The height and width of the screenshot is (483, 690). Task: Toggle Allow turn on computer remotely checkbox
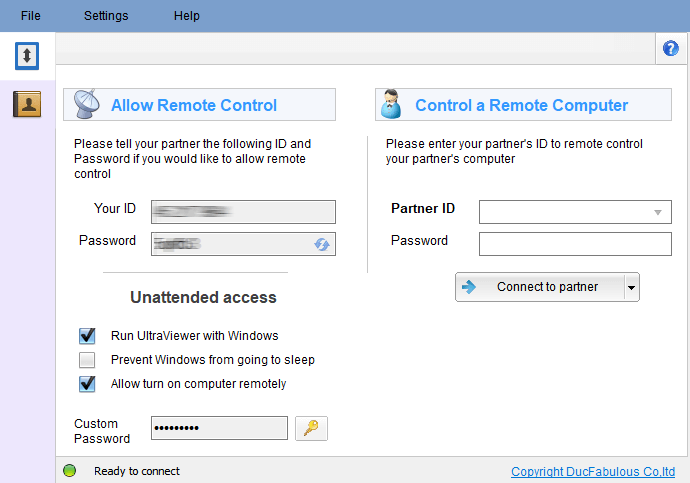pyautogui.click(x=87, y=384)
